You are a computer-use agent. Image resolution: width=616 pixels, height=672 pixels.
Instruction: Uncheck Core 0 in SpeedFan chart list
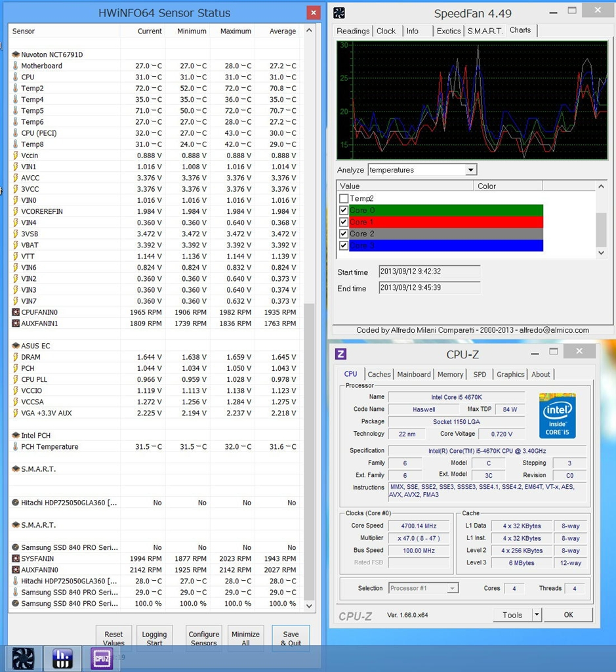point(343,211)
